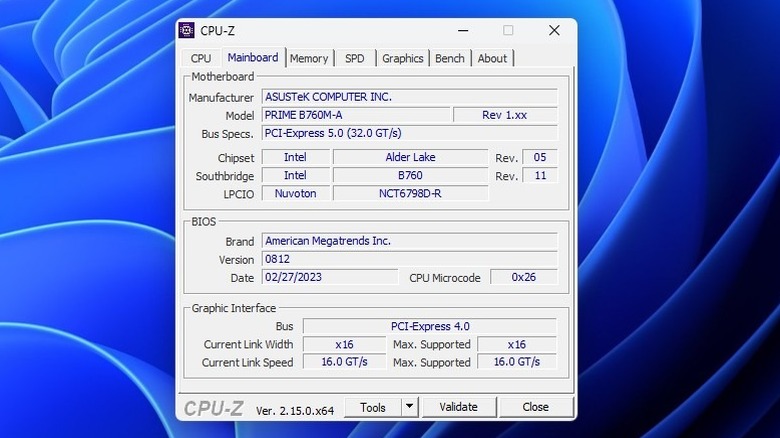Open the About tab

492,58
